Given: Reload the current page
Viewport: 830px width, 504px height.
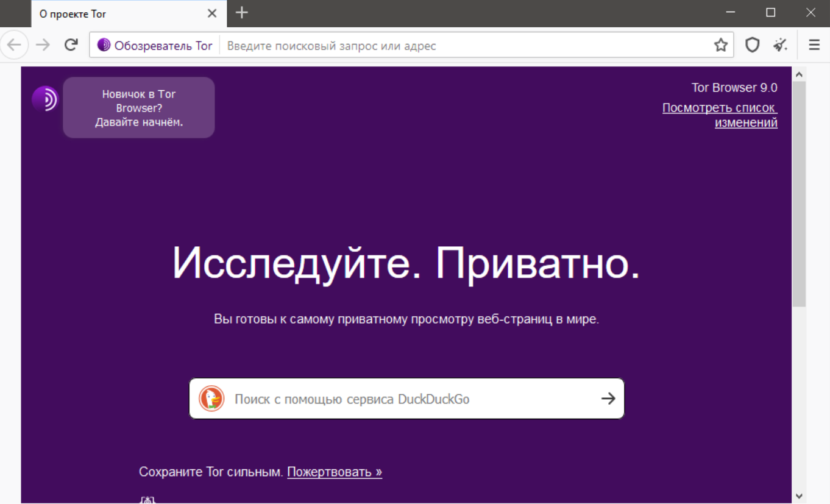Looking at the screenshot, I should click(x=71, y=45).
